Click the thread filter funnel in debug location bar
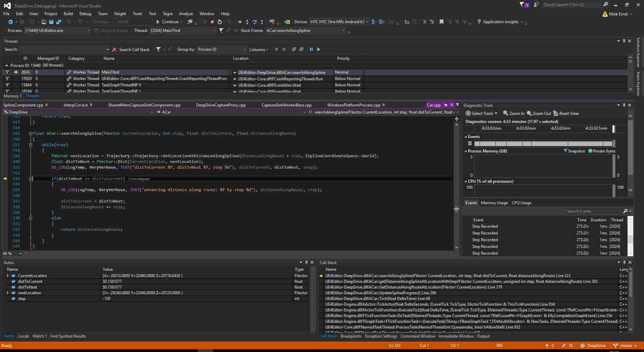Image resolution: width=644 pixels, height=352 pixels. tap(221, 31)
